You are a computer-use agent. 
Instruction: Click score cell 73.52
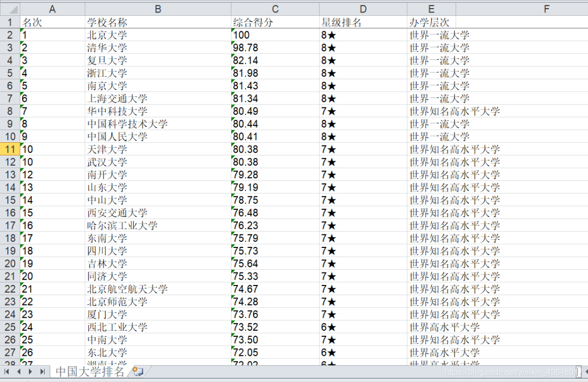point(275,327)
